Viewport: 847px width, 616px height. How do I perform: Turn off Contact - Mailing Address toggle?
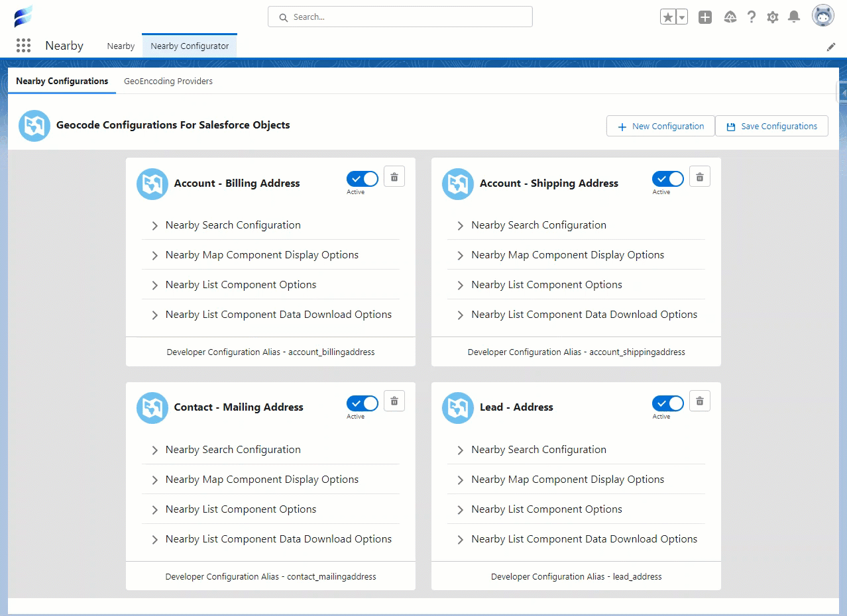click(x=362, y=403)
